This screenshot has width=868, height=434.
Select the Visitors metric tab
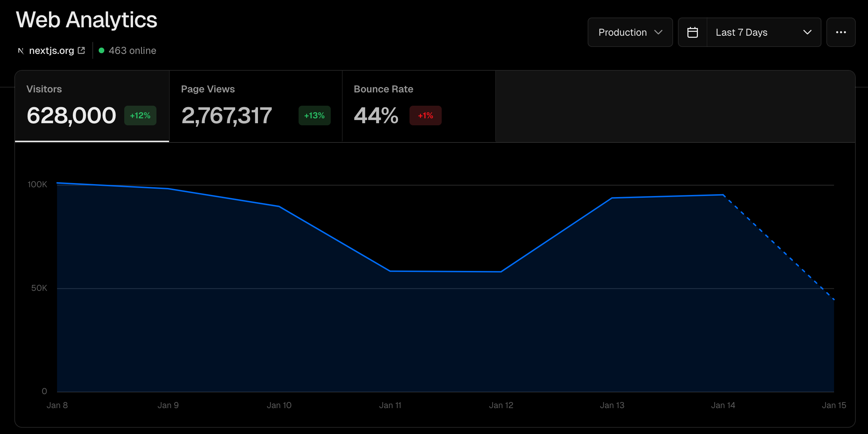point(92,106)
